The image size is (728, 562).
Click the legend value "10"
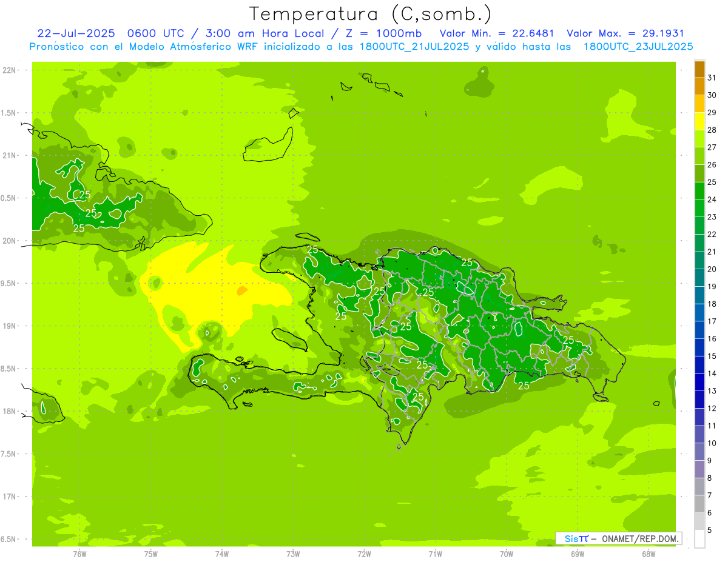coord(712,443)
